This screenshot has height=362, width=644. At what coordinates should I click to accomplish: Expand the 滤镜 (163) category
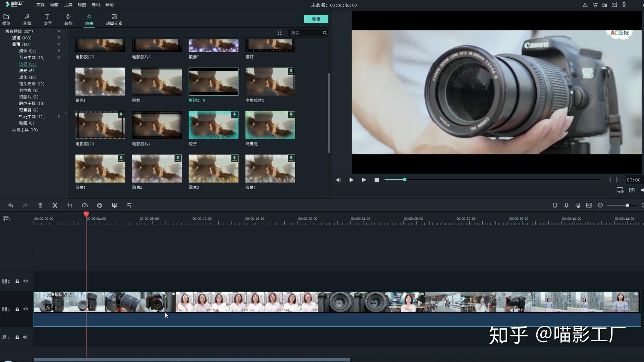click(59, 38)
